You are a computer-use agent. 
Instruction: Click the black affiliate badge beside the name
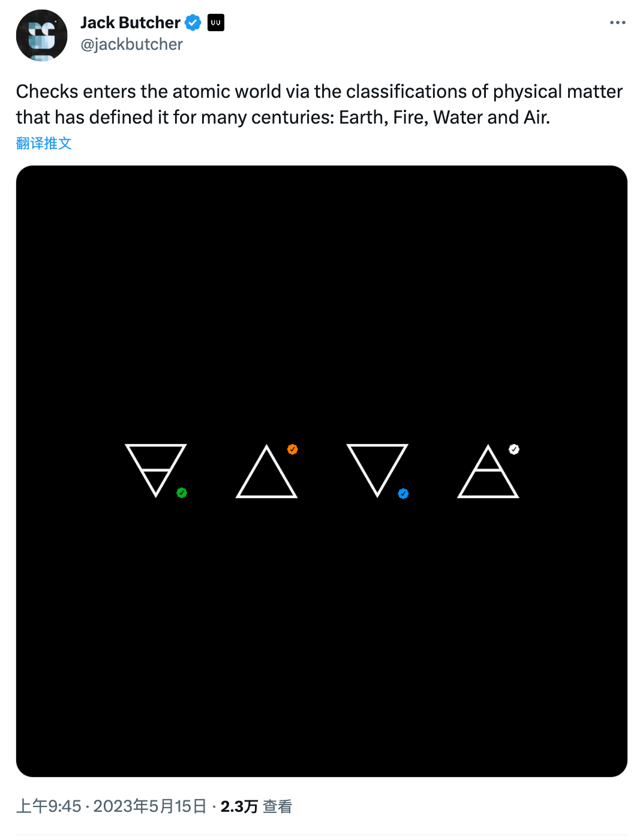pyautogui.click(x=216, y=23)
